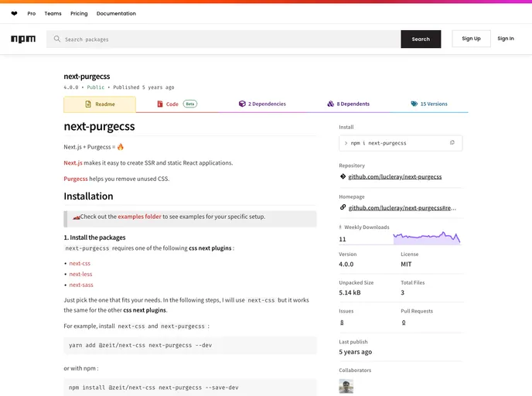Image resolution: width=532 pixels, height=396 pixels.
Task: Click the magnifier icon in search box
Action: click(x=57, y=39)
